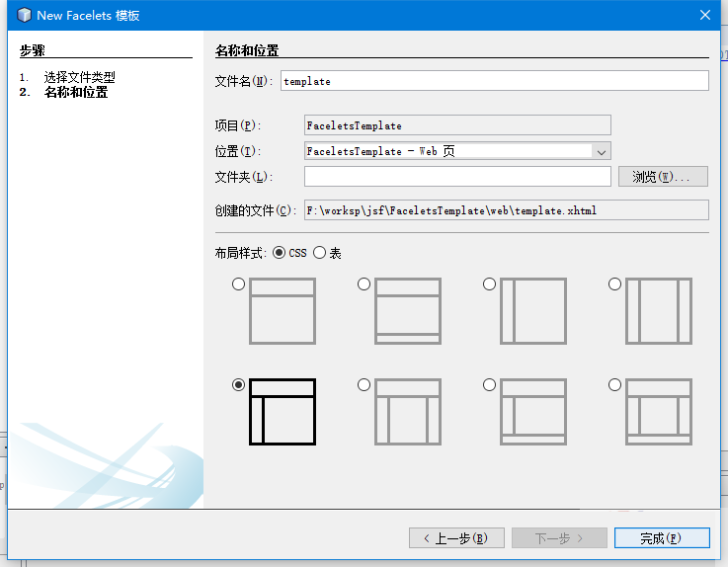Screen dimensions: 728x567
Task: Choose the left and right sidebars layout radio button
Action: pos(614,284)
